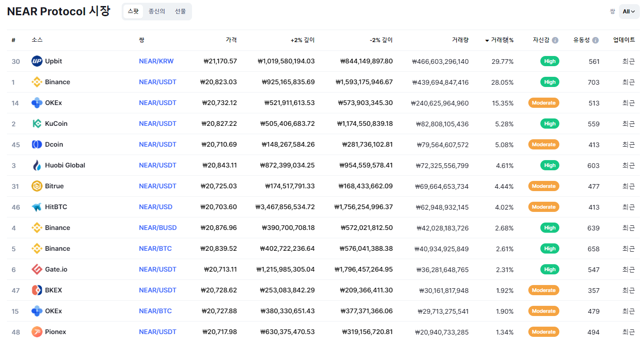
Task: Click the sort arrow beside 거래량%
Action: 487,41
